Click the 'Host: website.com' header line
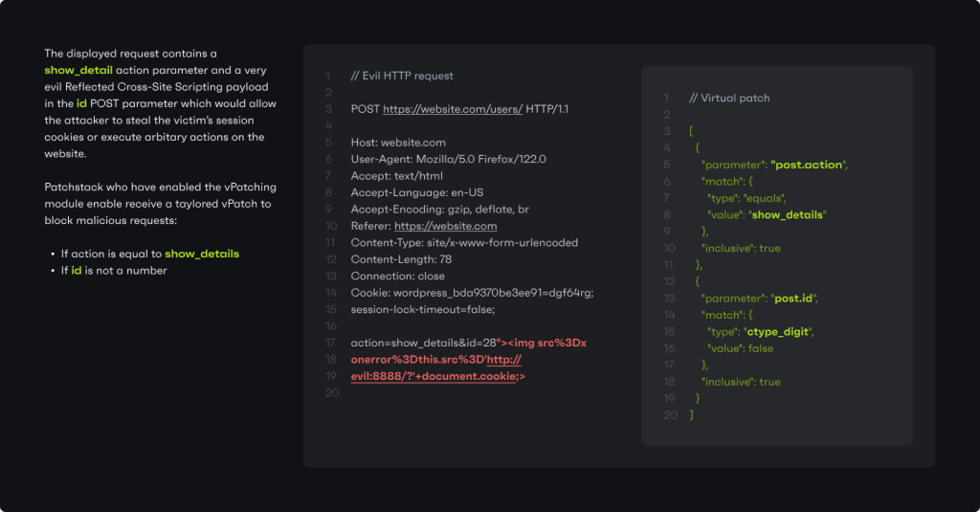The image size is (980, 512). coord(398,143)
